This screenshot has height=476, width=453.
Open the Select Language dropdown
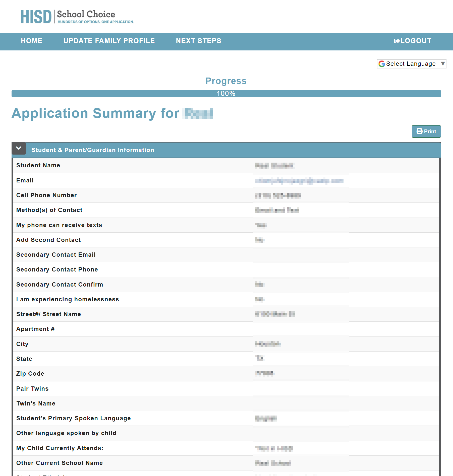click(411, 64)
